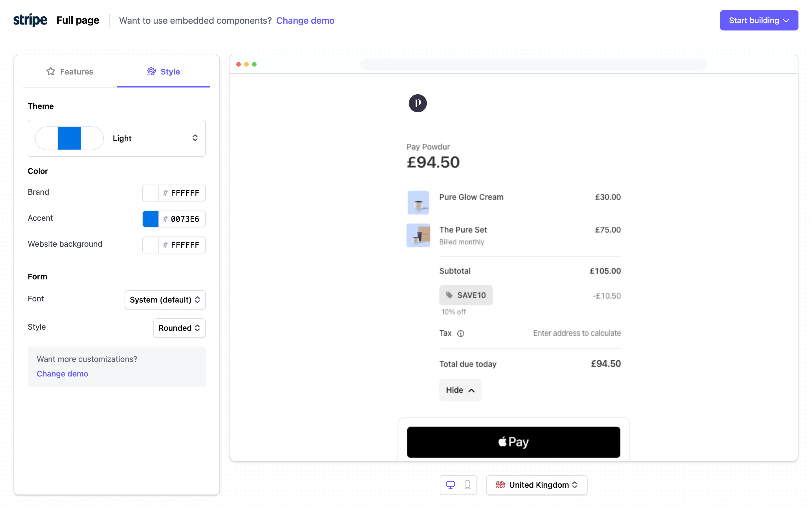Click the '10% off' label
The image size is (812, 508).
click(x=453, y=312)
